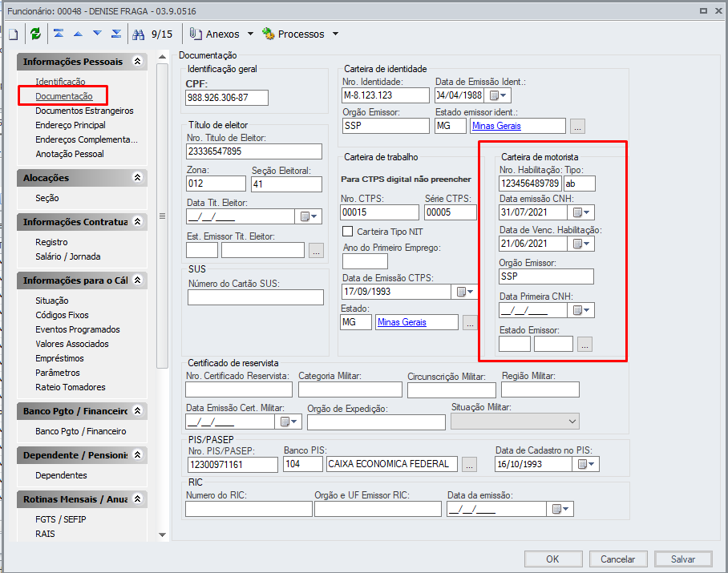Jump to the last record arrow

click(116, 34)
